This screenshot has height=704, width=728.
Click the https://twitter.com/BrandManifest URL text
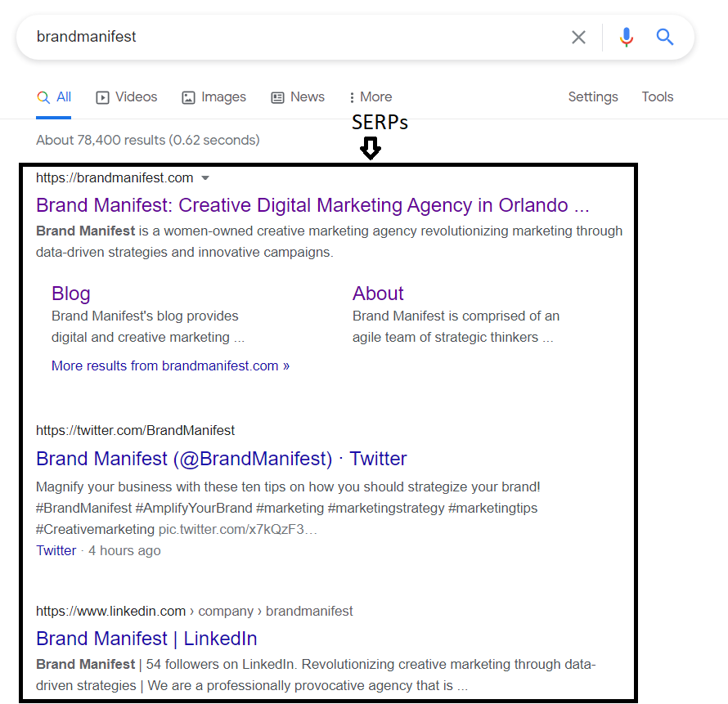[x=136, y=430]
